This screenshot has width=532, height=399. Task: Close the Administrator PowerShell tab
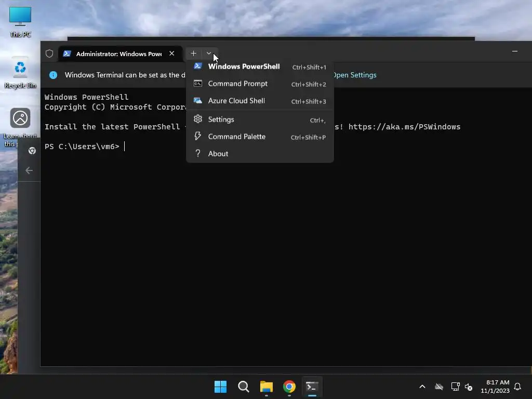pos(172,54)
